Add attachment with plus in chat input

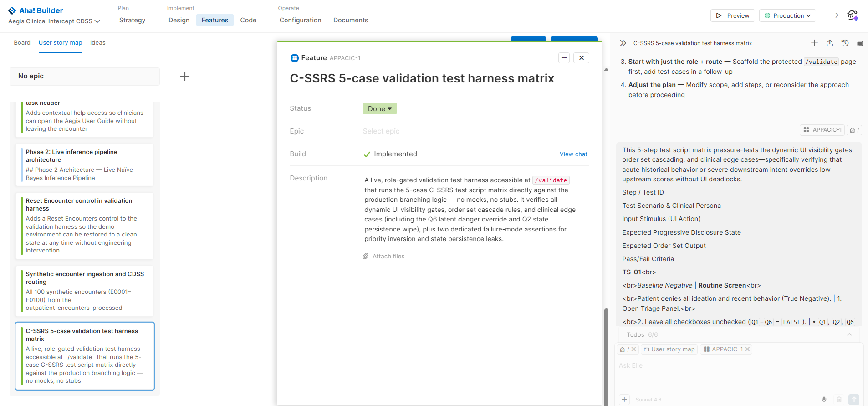tap(624, 400)
